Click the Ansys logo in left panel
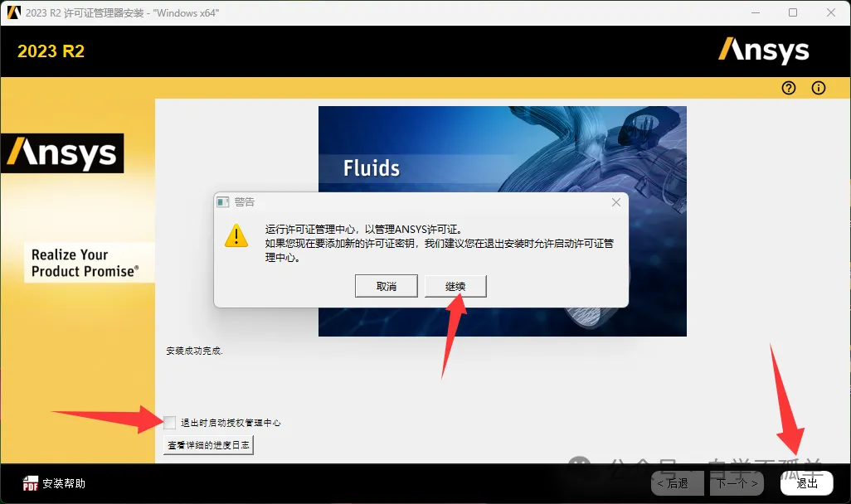 pos(62,153)
